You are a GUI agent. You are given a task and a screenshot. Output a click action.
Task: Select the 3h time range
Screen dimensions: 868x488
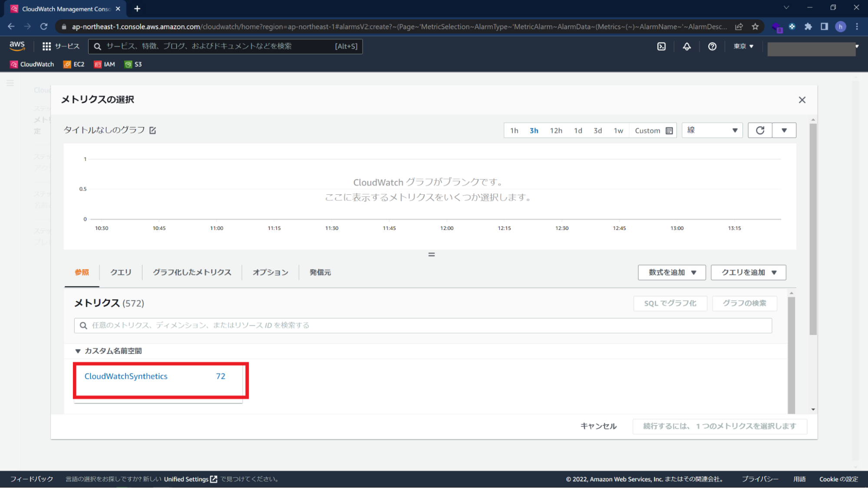click(534, 131)
